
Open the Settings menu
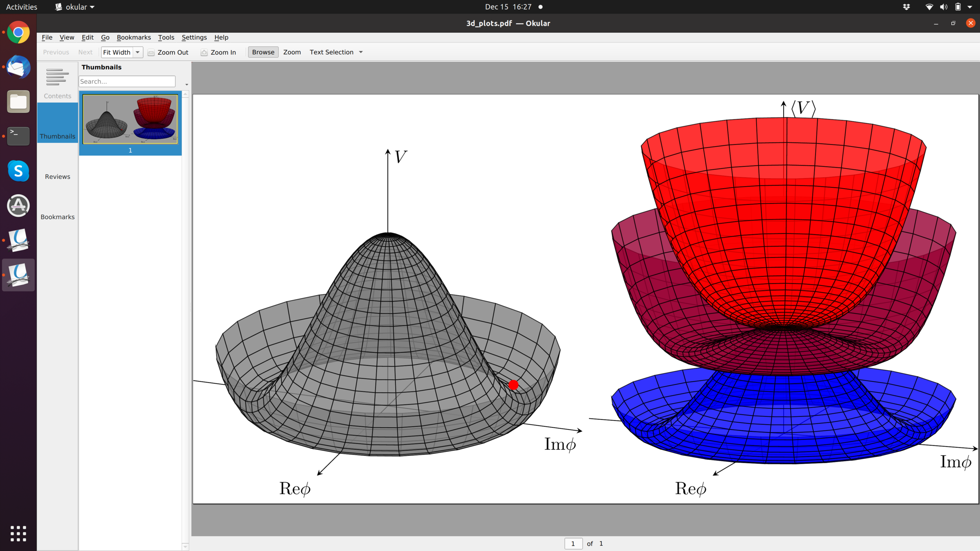pyautogui.click(x=194, y=37)
